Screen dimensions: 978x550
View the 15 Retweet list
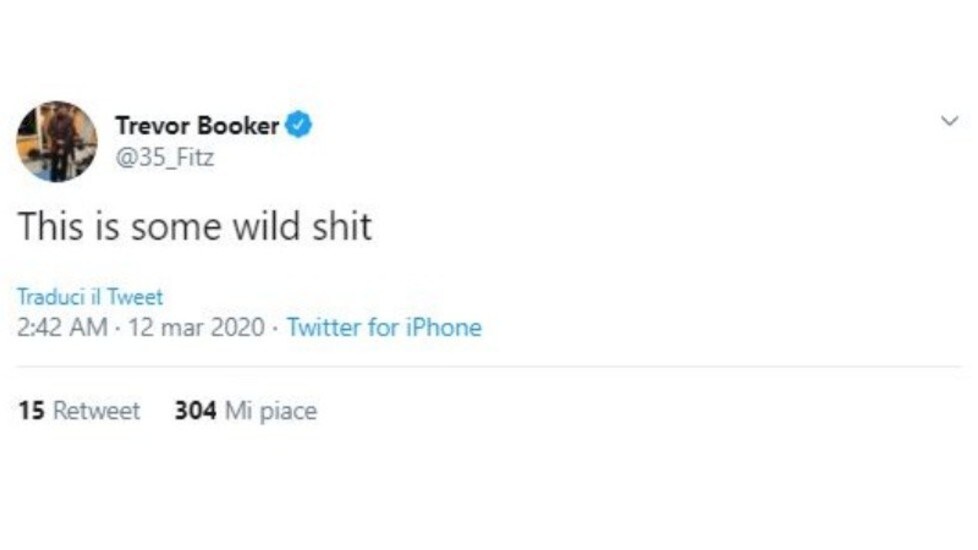tap(79, 411)
